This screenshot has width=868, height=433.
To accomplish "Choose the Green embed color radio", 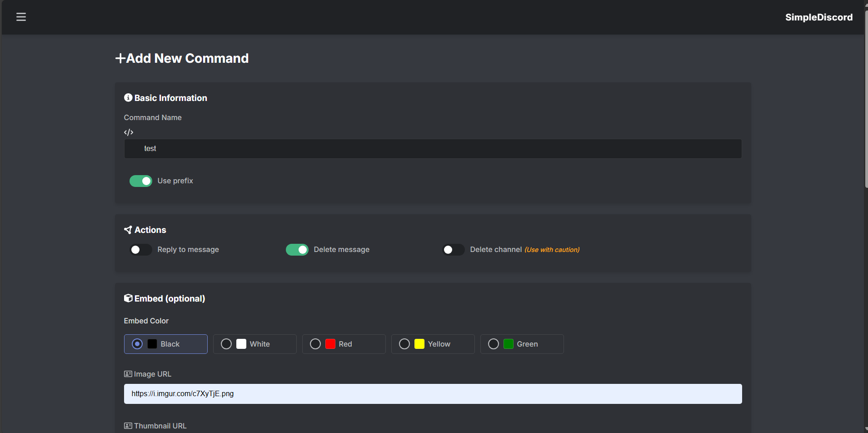I will 494,344.
